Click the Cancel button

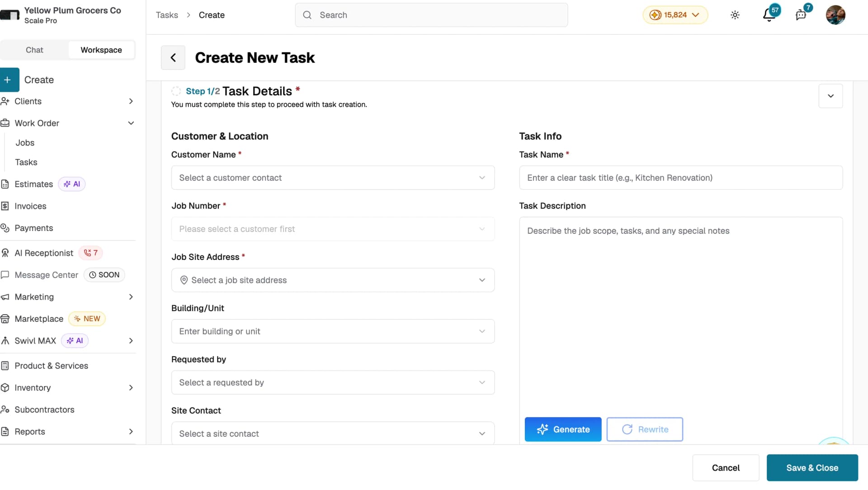[x=726, y=468]
